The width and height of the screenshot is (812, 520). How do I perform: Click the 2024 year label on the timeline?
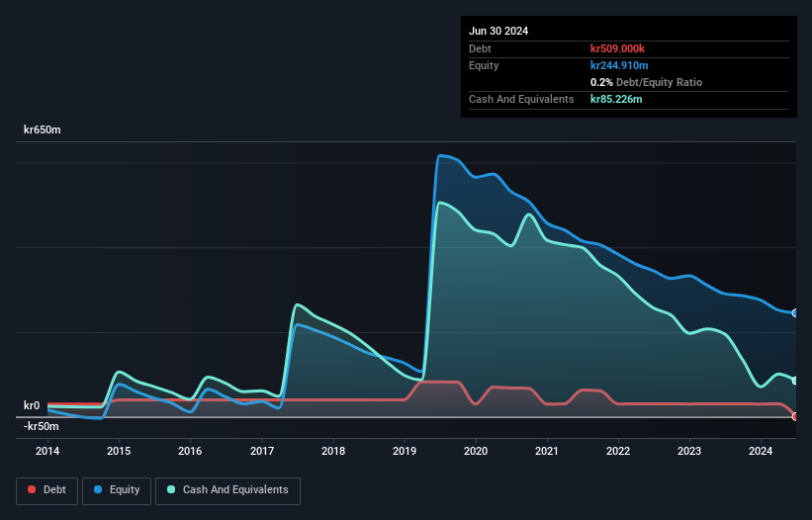point(762,452)
